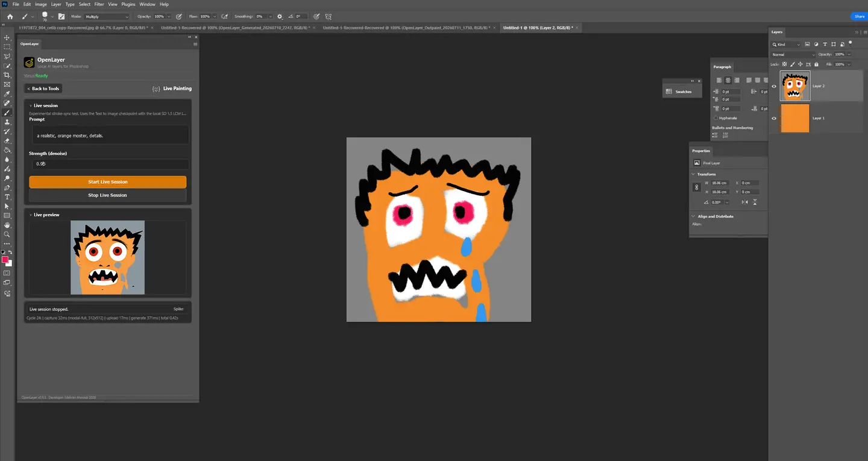The height and width of the screenshot is (461, 868).
Task: Select the Move tool
Action: (7, 37)
